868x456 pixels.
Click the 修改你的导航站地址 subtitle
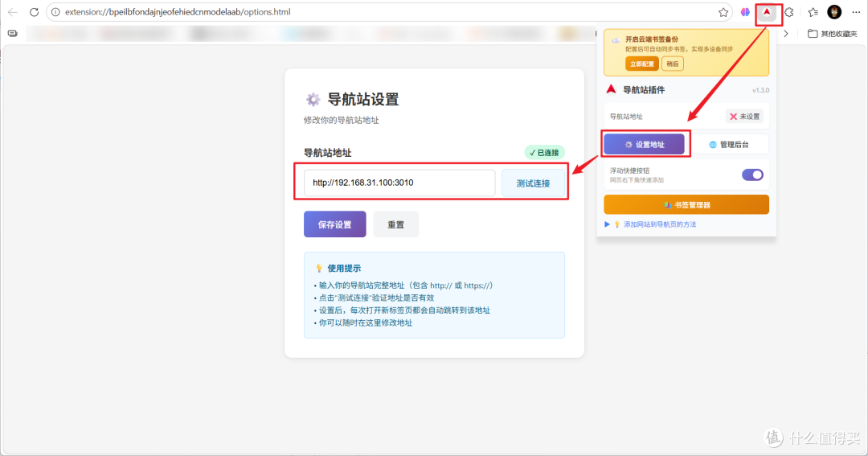(342, 121)
